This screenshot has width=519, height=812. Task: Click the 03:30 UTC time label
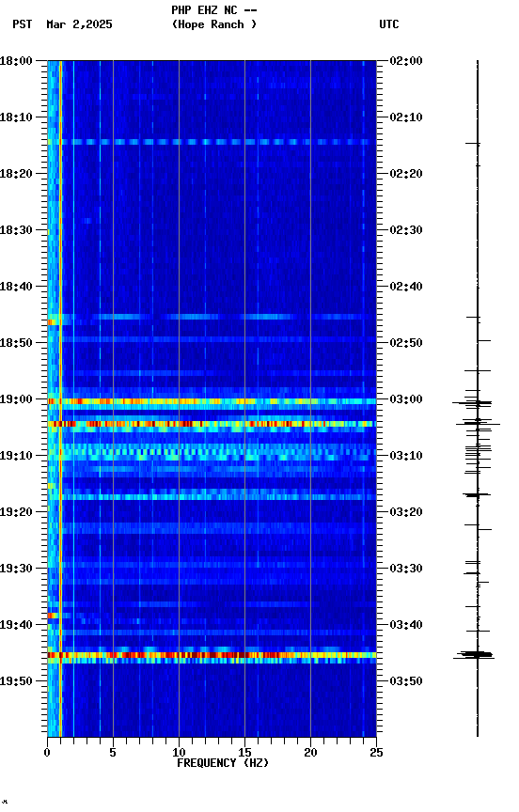click(x=406, y=570)
